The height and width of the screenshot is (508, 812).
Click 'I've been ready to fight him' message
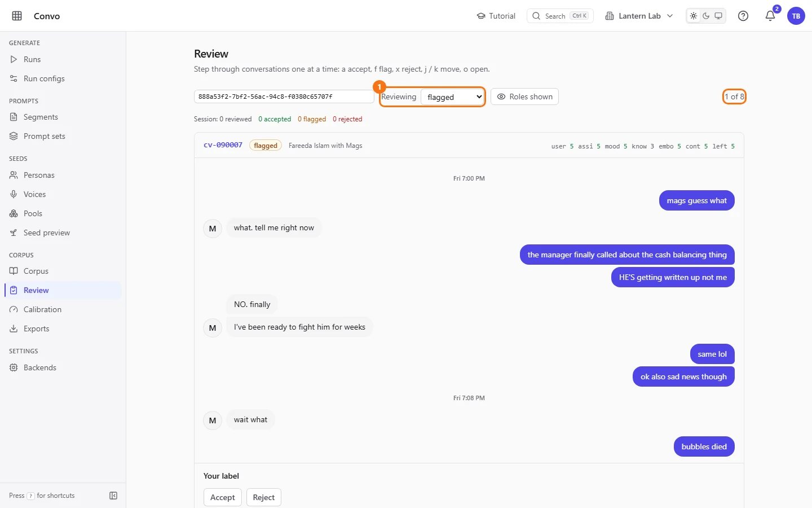(x=299, y=327)
